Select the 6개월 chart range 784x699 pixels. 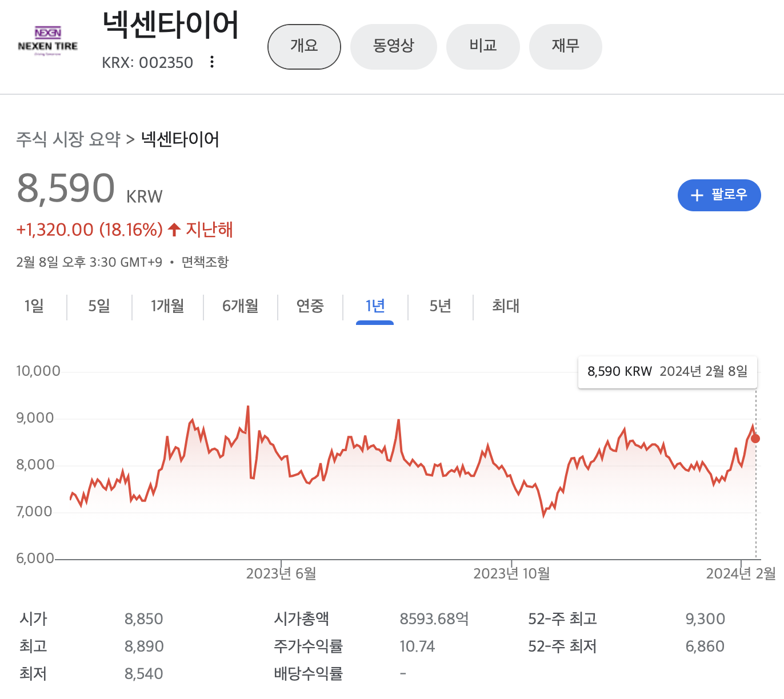240,306
